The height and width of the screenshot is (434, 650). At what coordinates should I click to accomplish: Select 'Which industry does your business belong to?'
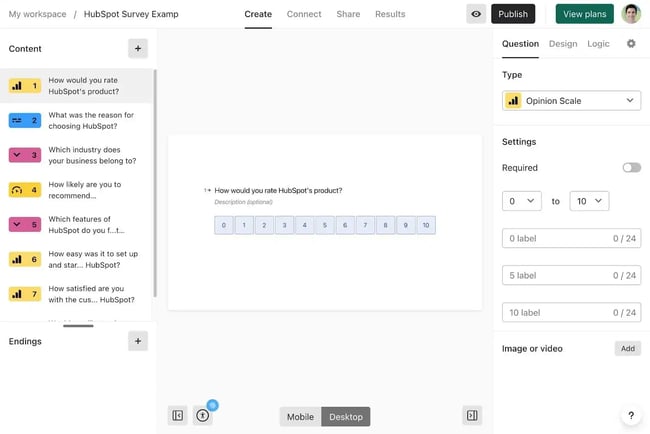point(92,155)
